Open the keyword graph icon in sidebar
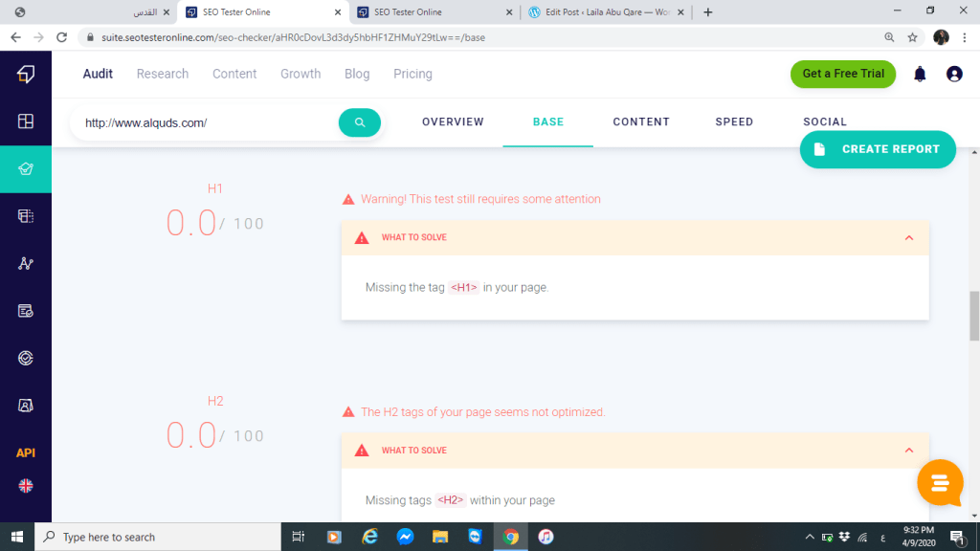Screen dimensions: 980x551 point(26,264)
